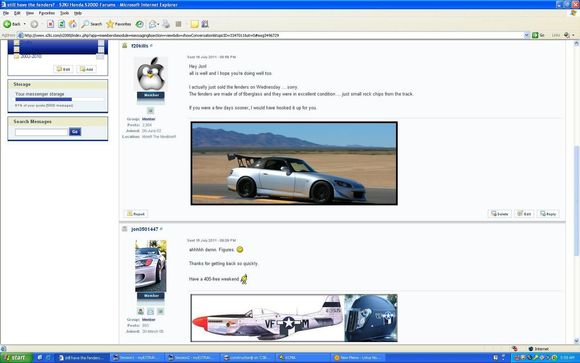Switch to the XCMA taskbar window
The height and width of the screenshot is (363, 580).
302,358
